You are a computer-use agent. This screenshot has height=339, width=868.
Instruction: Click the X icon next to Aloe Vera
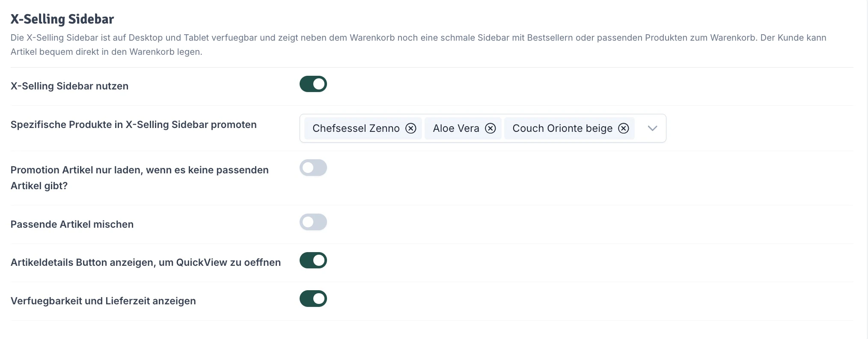(490, 128)
